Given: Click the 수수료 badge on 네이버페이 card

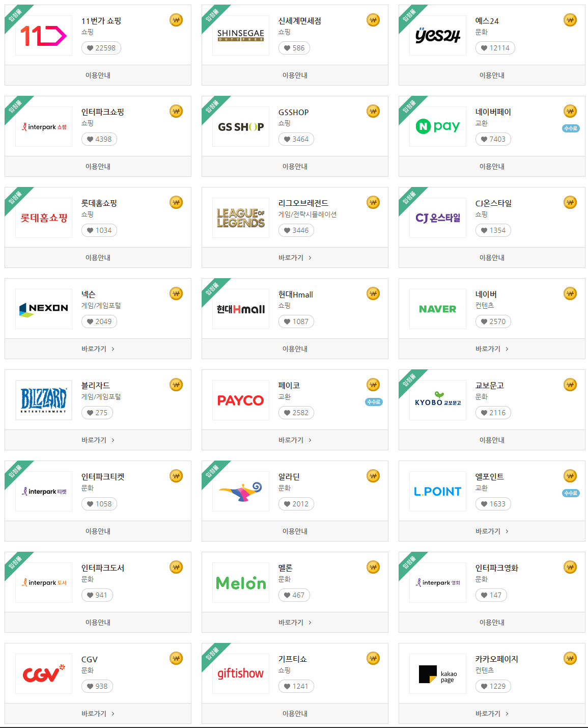Looking at the screenshot, I should click(571, 128).
